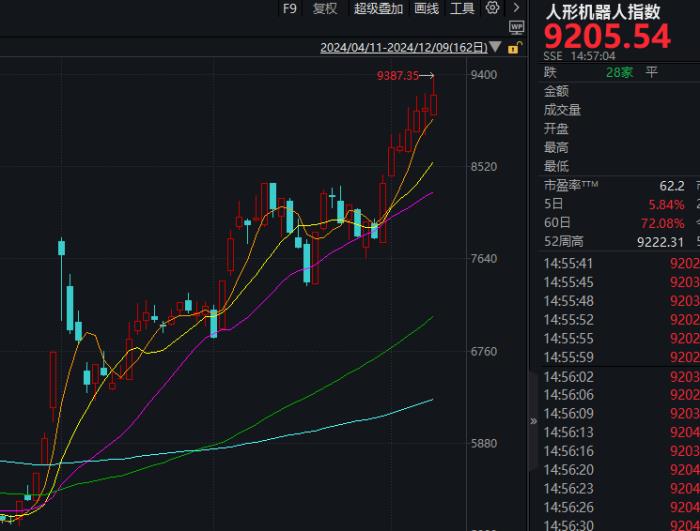Select the 14:56:09 tick row
This screenshot has width=700, height=531.
click(620, 414)
